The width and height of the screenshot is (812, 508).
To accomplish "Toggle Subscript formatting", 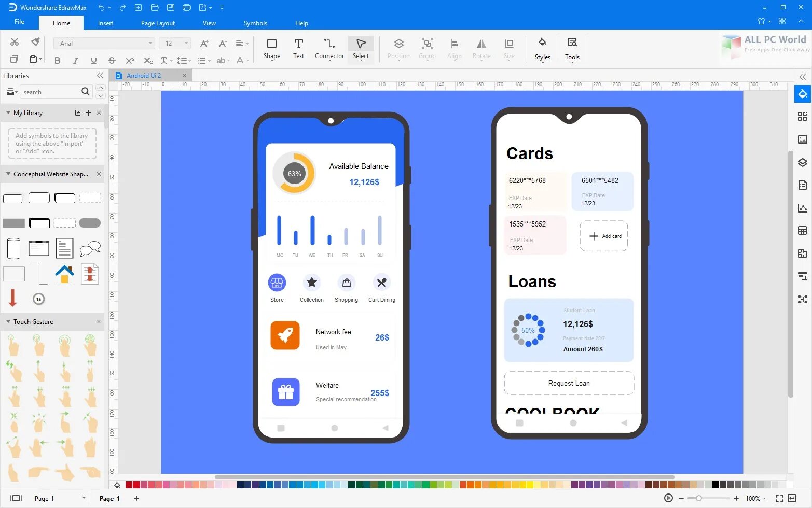I will 148,61.
